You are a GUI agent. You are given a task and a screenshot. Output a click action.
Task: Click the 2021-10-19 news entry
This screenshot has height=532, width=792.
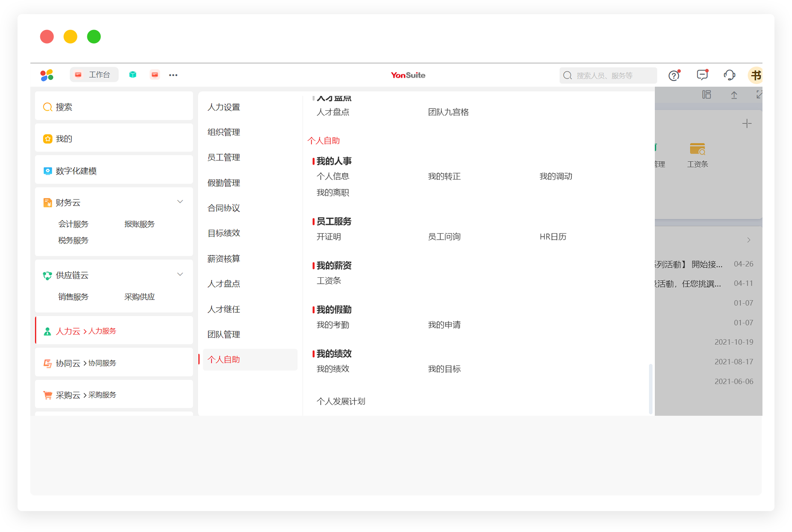(734, 342)
